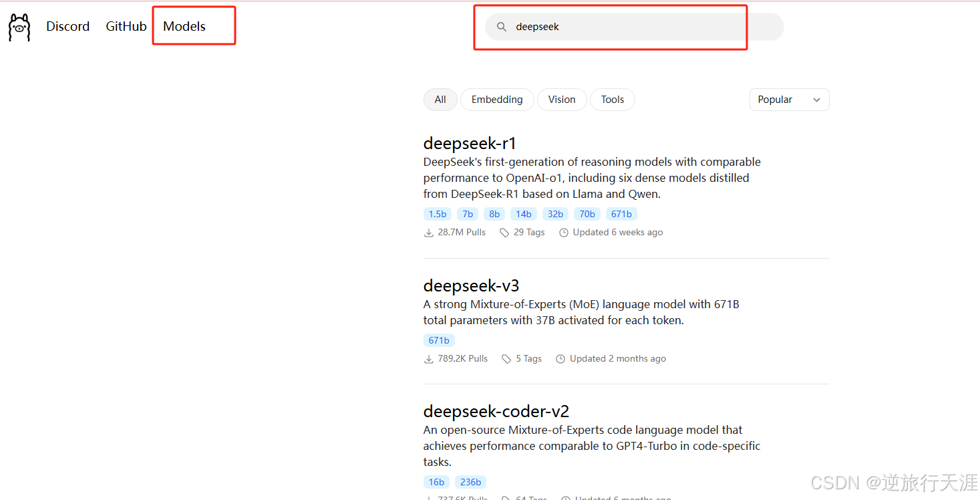Screen dimensions: 980x500
Task: Select the 14b tag of deepseek-r1
Action: point(524,214)
